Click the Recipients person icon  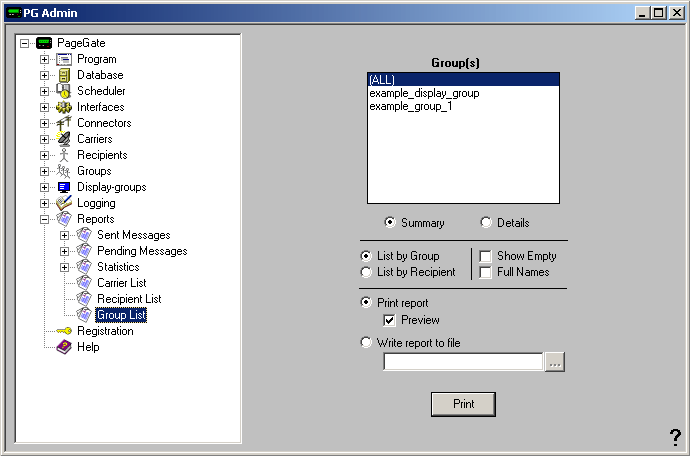(x=64, y=155)
